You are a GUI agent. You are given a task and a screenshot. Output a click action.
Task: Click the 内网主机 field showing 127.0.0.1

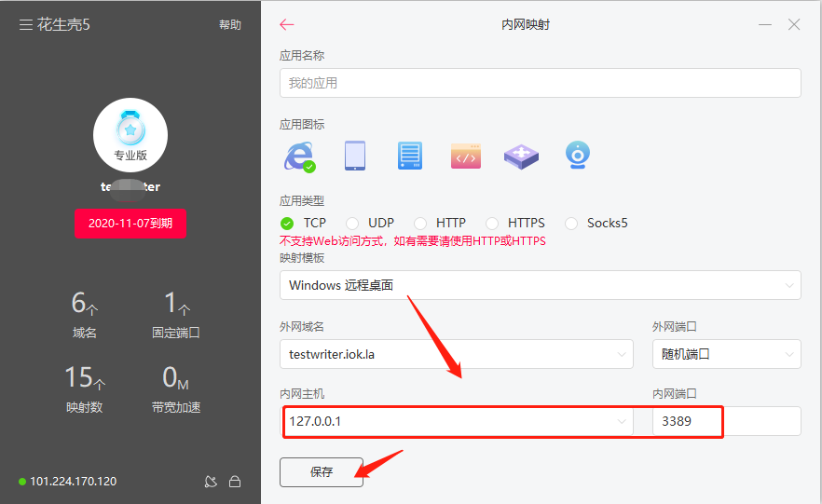(456, 421)
